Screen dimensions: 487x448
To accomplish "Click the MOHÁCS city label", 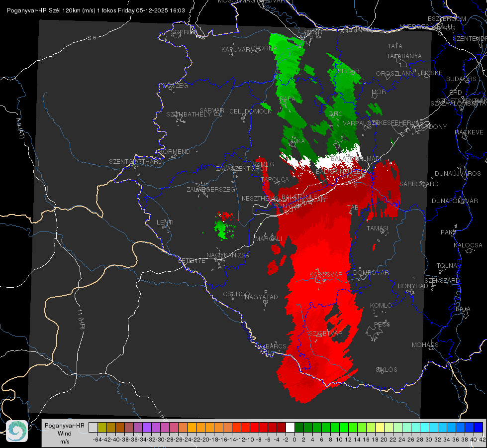I will (x=425, y=345).
